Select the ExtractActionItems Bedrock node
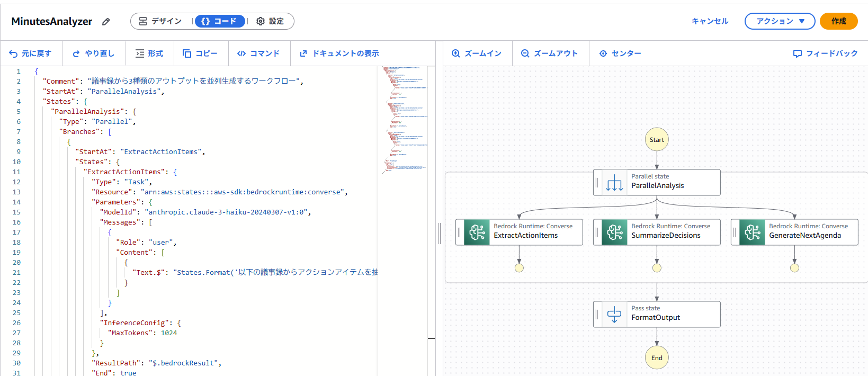 tap(519, 232)
